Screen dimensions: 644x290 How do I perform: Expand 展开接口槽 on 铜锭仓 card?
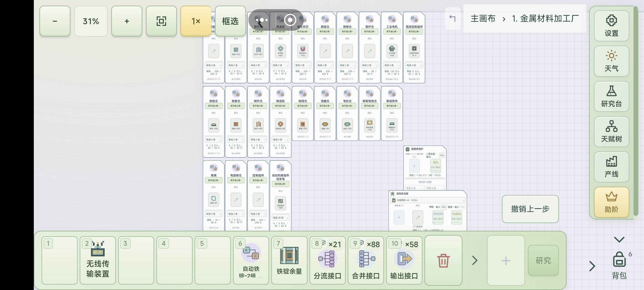(x=214, y=106)
